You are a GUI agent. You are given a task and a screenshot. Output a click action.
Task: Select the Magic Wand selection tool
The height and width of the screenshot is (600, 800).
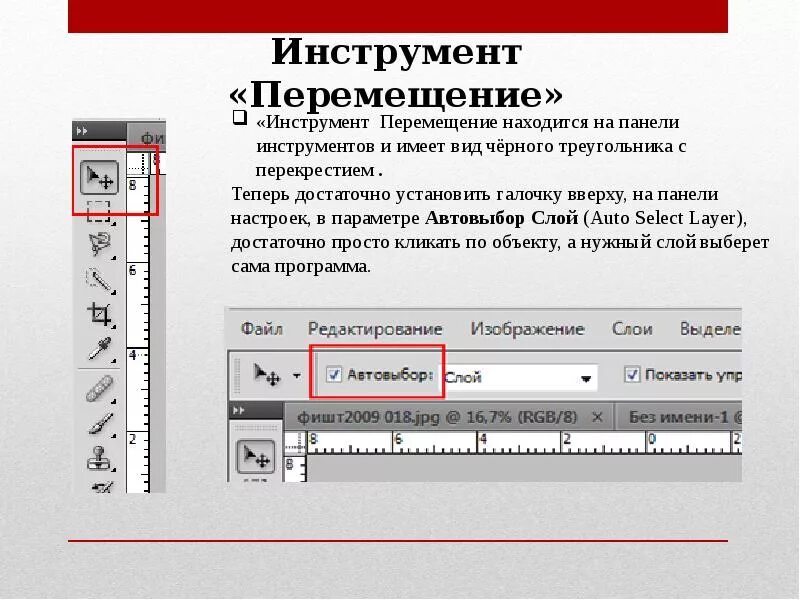99,280
